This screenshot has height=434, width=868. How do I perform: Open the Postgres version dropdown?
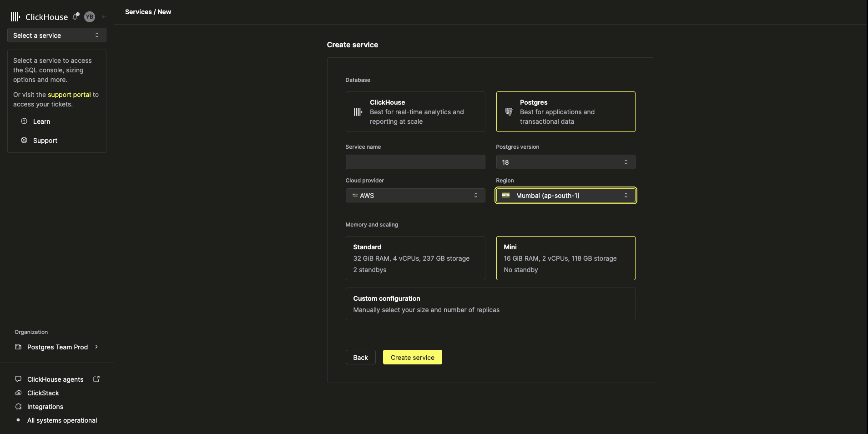click(565, 162)
